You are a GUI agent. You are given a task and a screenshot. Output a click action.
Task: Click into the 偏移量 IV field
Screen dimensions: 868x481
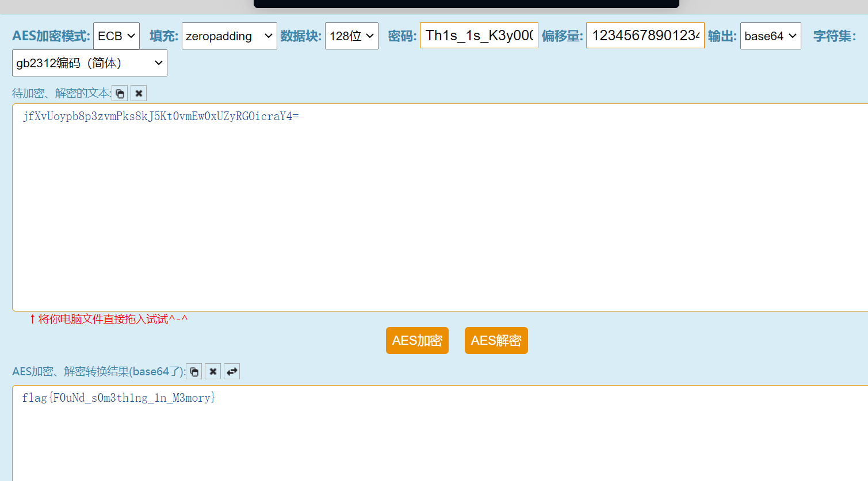(x=645, y=36)
